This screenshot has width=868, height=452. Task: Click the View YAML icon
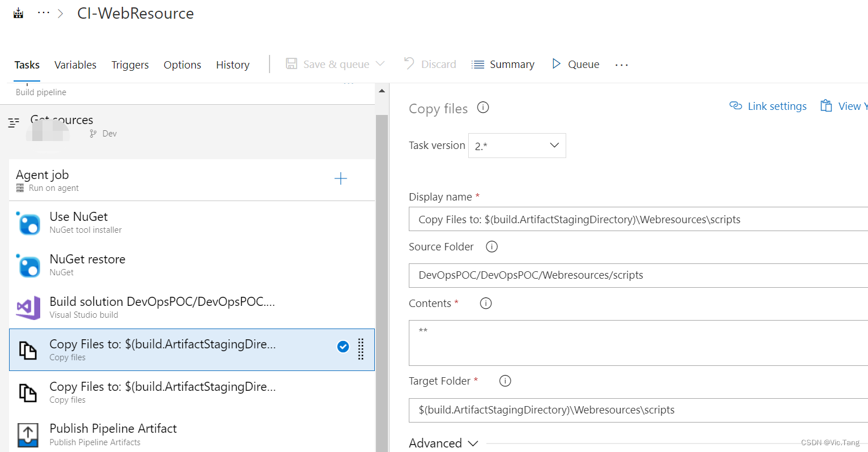pos(827,106)
